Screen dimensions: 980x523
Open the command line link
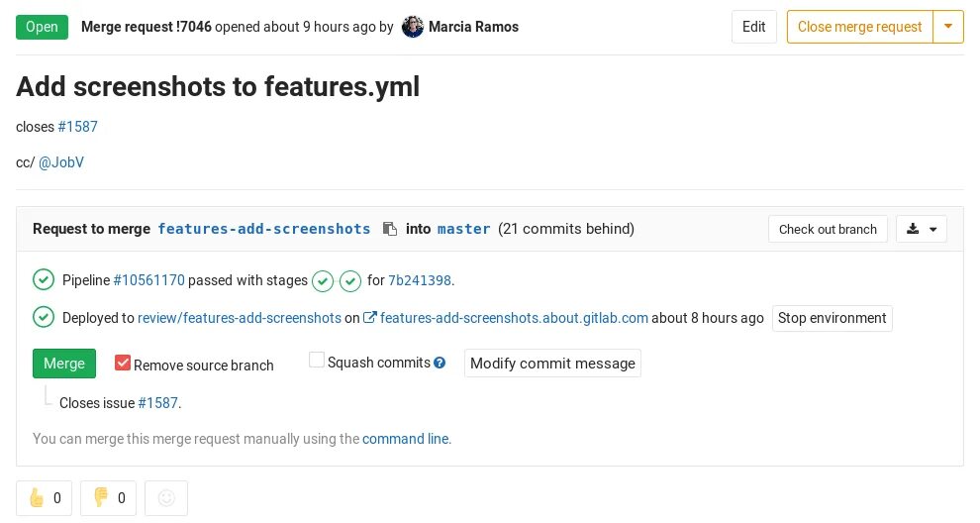[406, 439]
